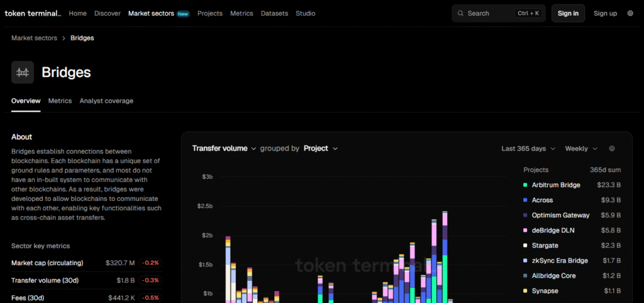Image resolution: width=644 pixels, height=303 pixels.
Task: Select Optimism Gateway in the legend
Action: (x=560, y=215)
